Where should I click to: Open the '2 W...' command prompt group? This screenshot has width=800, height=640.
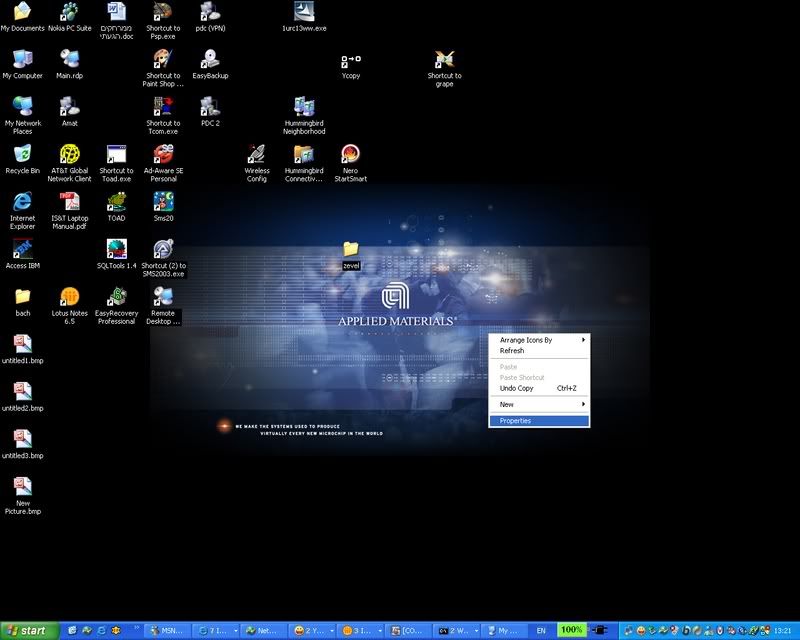[x=456, y=631]
